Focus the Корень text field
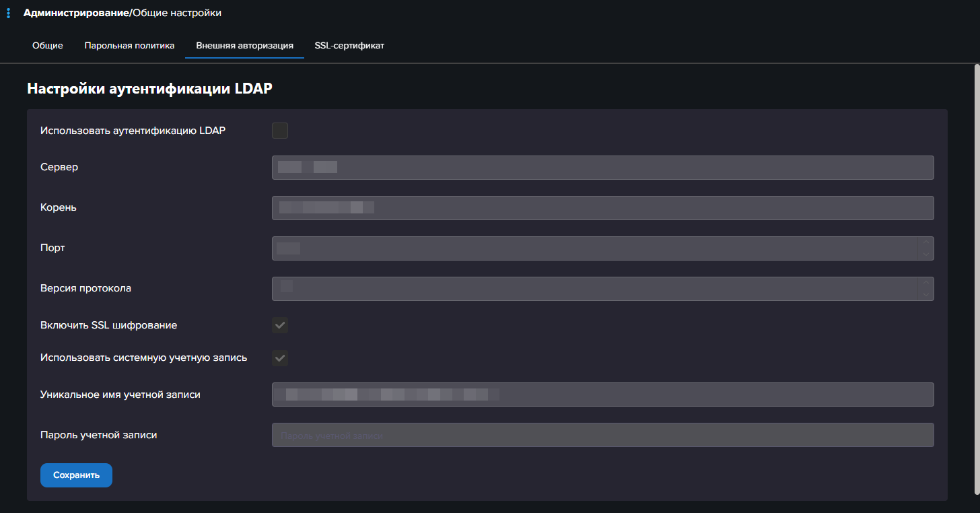Screen dimensions: 980x513 tap(602, 208)
